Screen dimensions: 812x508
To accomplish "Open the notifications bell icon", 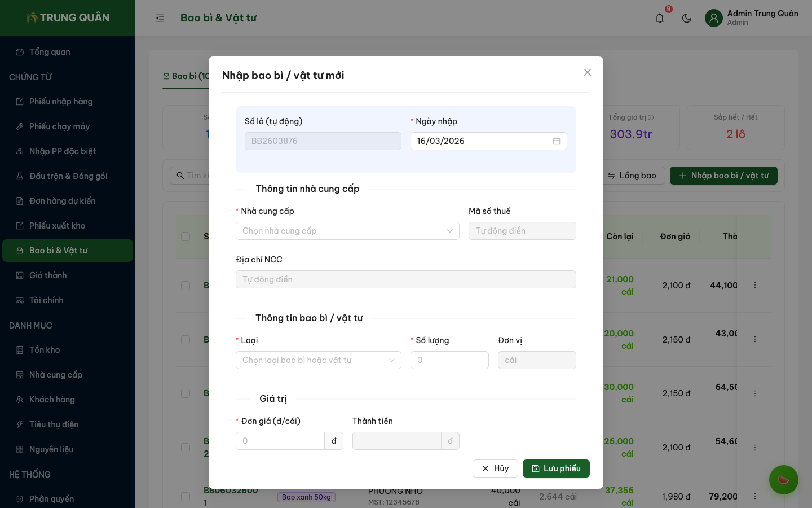I will click(660, 18).
